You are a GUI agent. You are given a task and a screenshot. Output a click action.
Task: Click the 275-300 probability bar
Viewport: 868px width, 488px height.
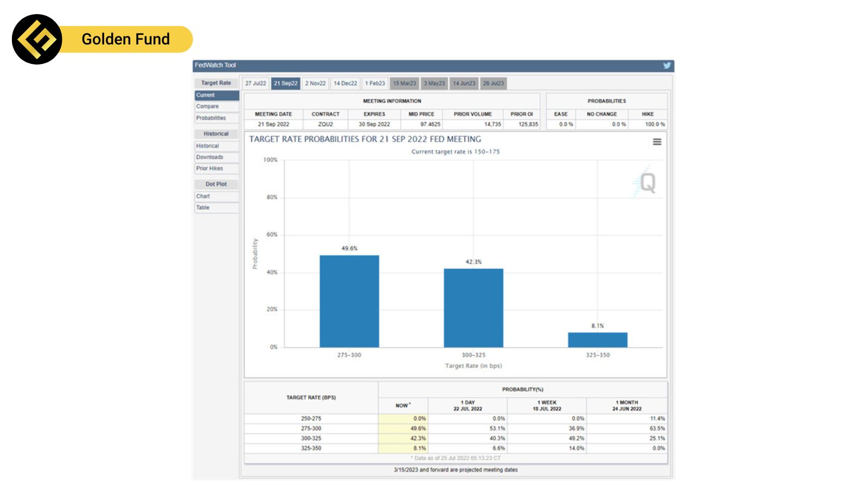pos(349,301)
